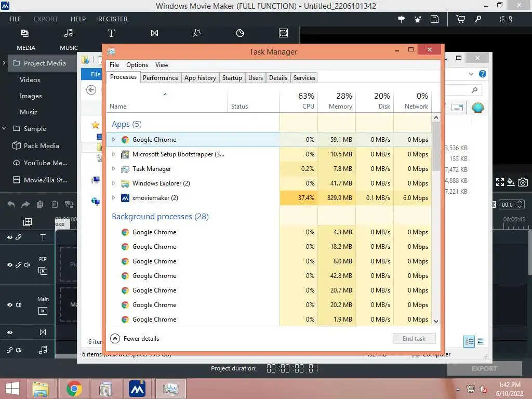Image resolution: width=532 pixels, height=399 pixels.
Task: Click the EXPORT button at bottom right
Action: click(x=484, y=368)
